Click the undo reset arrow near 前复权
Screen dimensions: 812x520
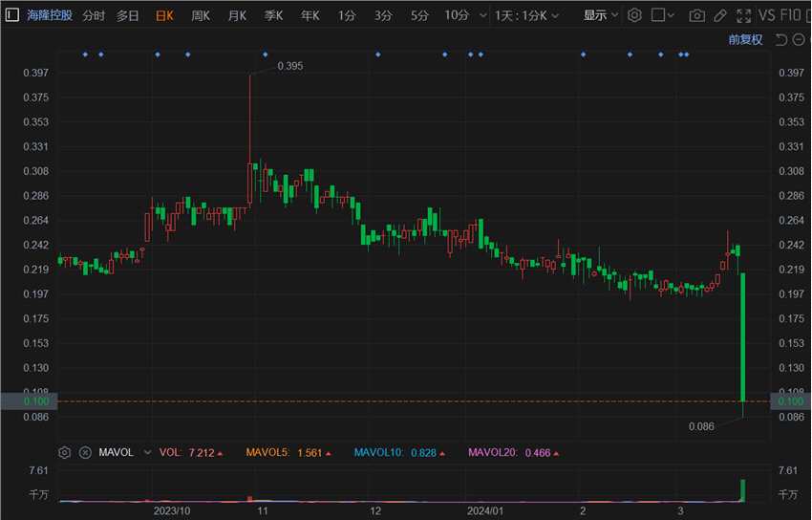tap(780, 39)
